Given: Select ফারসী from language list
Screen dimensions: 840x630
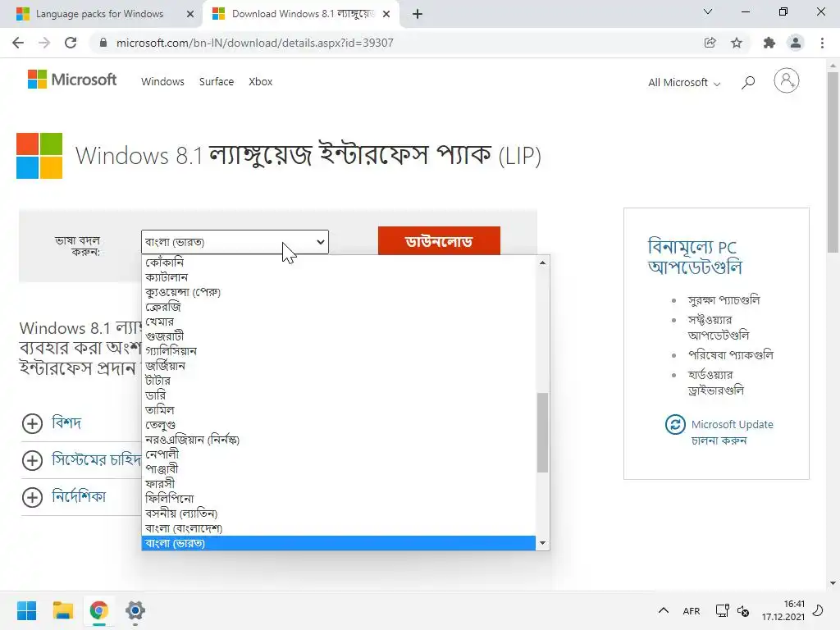Looking at the screenshot, I should [x=339, y=484].
